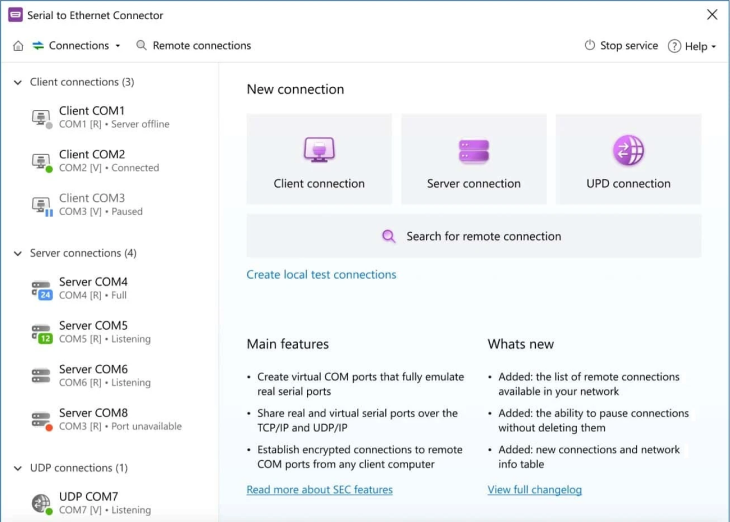The height and width of the screenshot is (522, 730).
Task: Click the paused Client COM3 icon
Action: tap(41, 205)
